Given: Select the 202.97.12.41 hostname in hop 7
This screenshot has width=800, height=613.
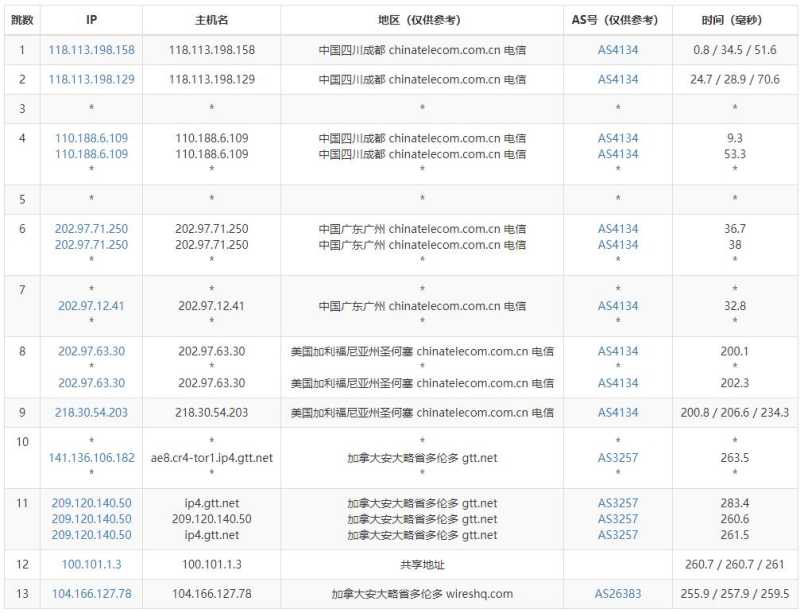Looking at the screenshot, I should click(212, 306).
